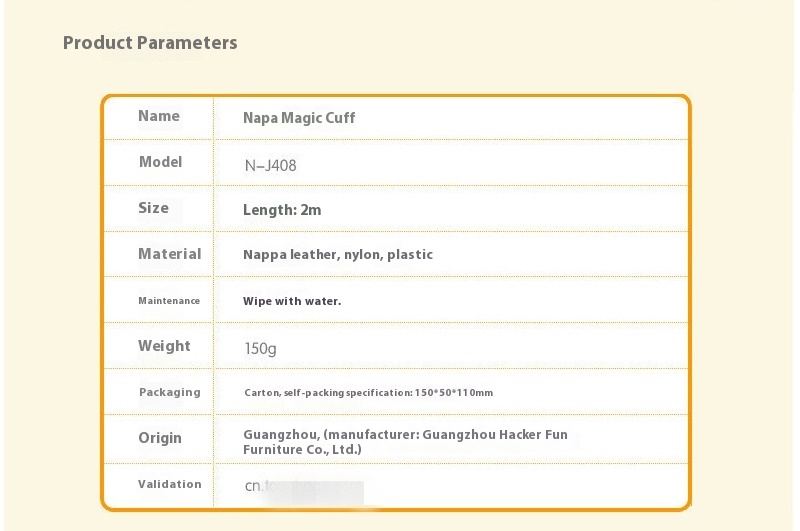Click the carton packing specification text
Screen dimensions: 800x531
click(368, 393)
